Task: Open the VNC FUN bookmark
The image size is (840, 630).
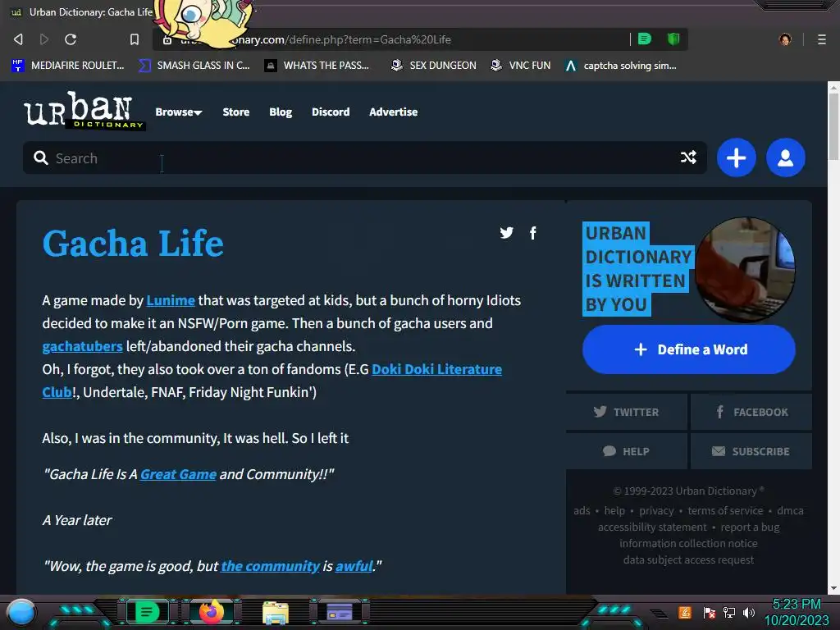Action: pyautogui.click(x=521, y=66)
